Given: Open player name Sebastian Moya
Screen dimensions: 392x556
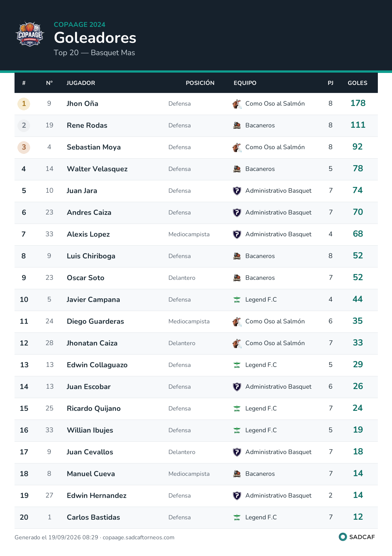Looking at the screenshot, I should 94,147.
